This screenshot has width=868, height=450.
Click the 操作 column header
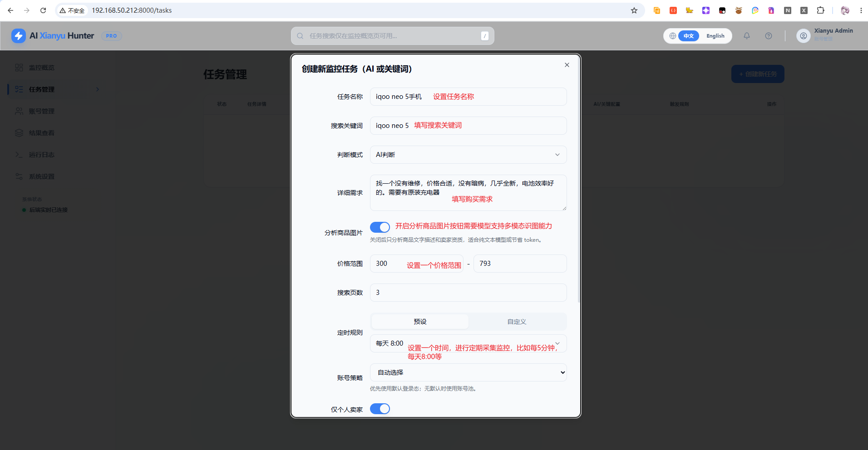point(772,104)
